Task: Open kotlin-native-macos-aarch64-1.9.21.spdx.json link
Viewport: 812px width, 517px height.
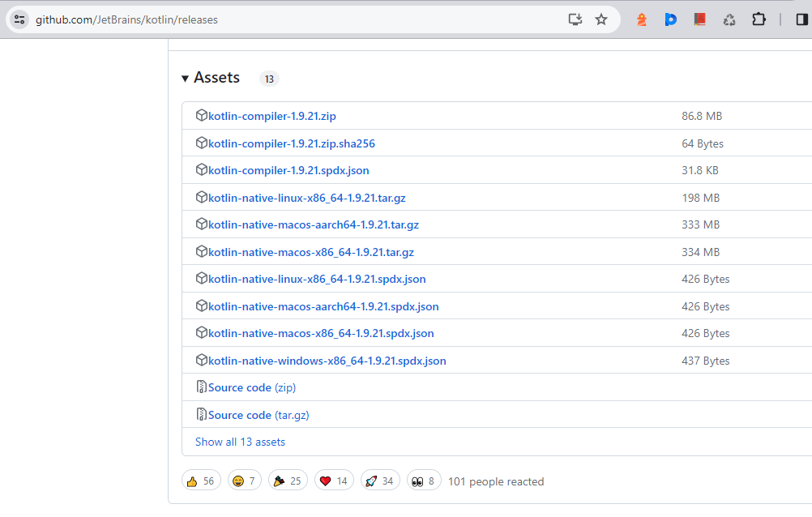Action: (x=323, y=306)
